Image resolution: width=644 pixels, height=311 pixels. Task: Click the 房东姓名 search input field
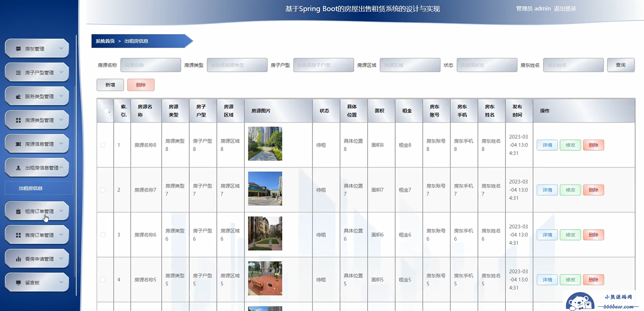tap(573, 65)
